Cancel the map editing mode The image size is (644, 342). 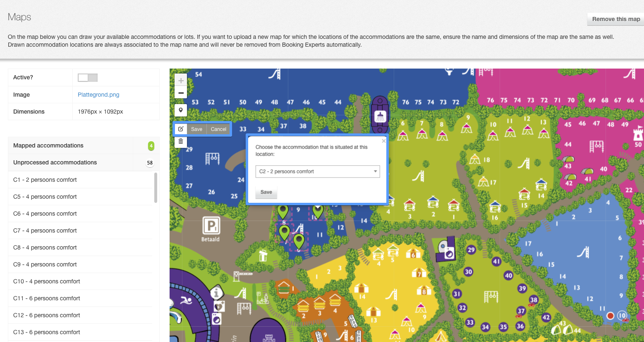(218, 129)
